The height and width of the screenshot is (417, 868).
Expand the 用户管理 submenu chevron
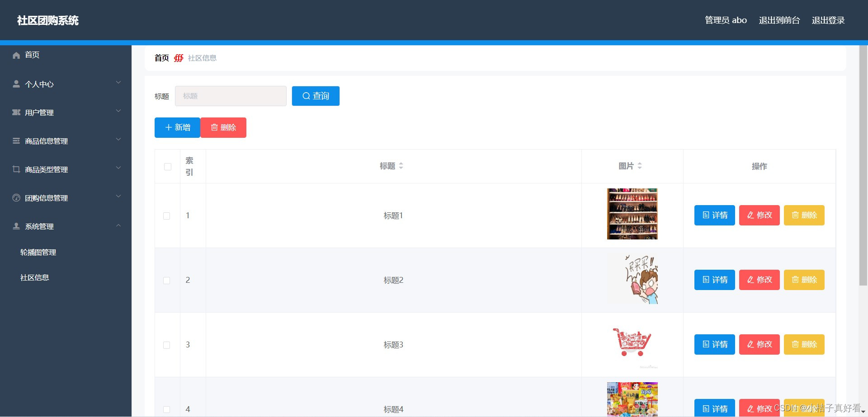(x=118, y=111)
